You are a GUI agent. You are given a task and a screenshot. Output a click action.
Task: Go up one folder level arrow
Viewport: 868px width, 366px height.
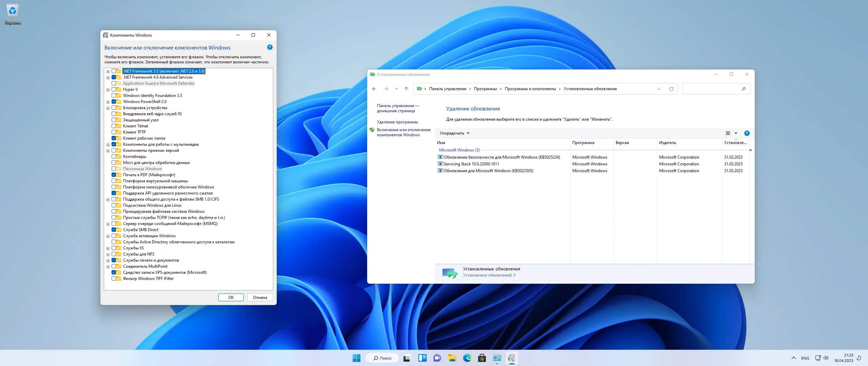click(x=406, y=89)
